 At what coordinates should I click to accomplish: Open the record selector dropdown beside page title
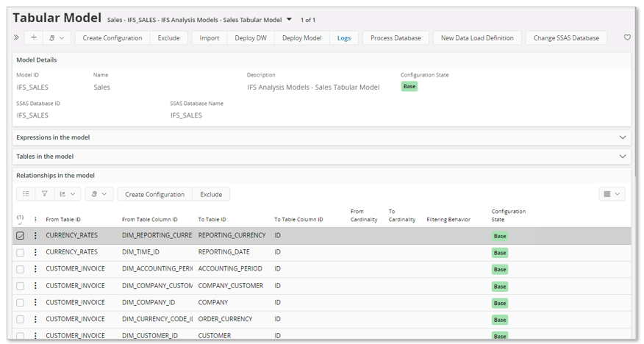pyautogui.click(x=290, y=20)
